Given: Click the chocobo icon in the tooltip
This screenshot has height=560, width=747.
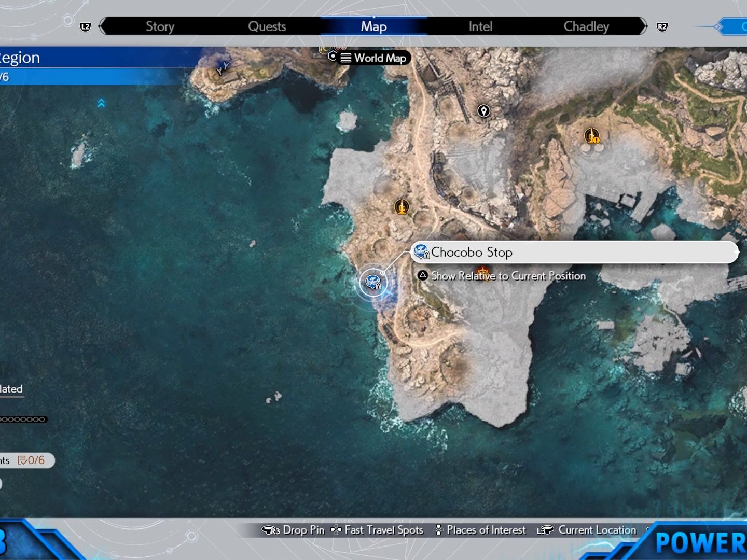Looking at the screenshot, I should click(422, 252).
